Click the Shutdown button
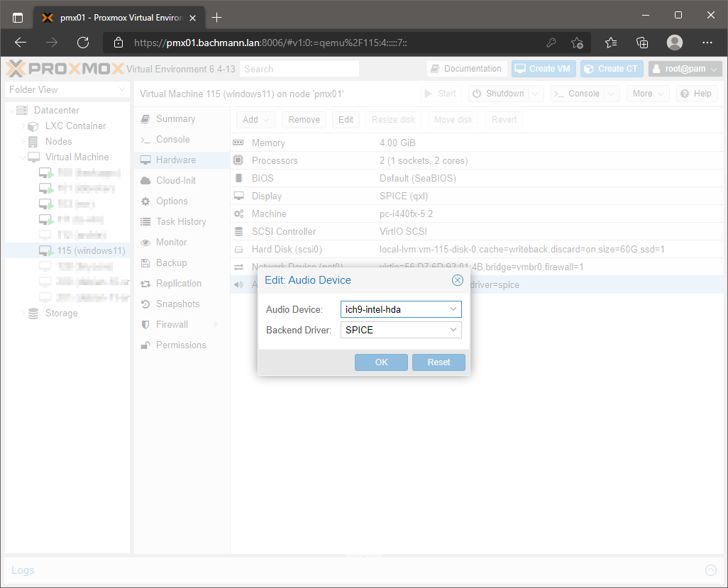The height and width of the screenshot is (588, 728). pyautogui.click(x=499, y=94)
